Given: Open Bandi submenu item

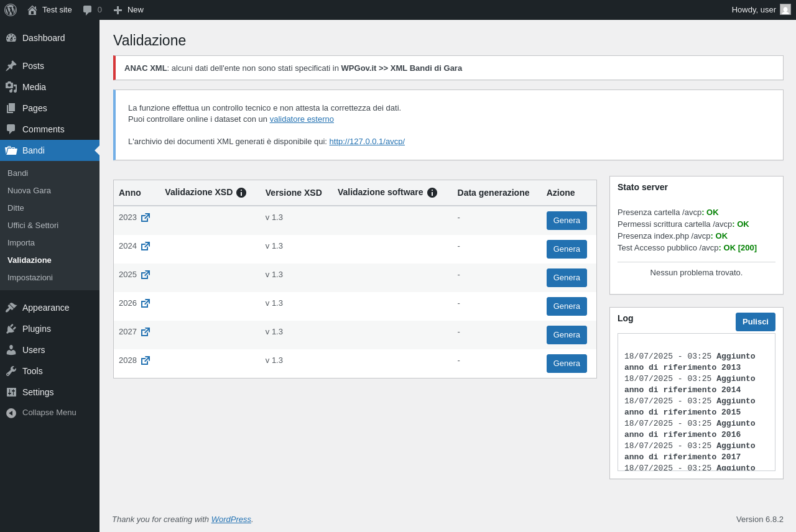Looking at the screenshot, I should [x=50, y=173].
